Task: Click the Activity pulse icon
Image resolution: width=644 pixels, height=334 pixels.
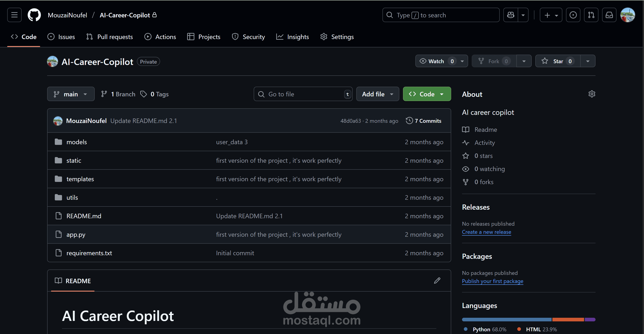Action: pos(465,143)
